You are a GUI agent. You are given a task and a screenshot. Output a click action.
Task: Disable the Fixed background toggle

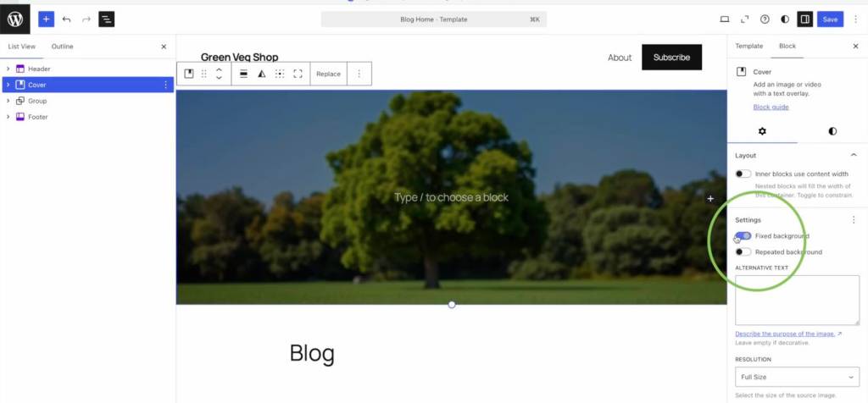(x=743, y=236)
